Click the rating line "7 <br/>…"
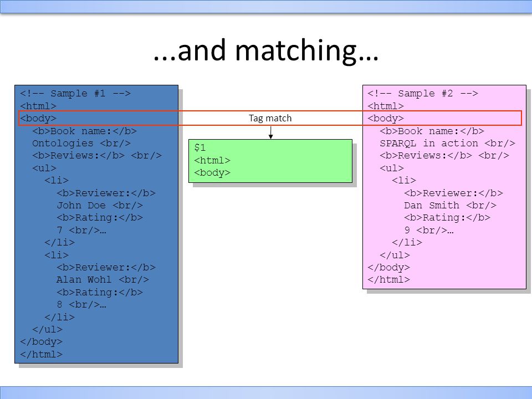Image resolution: width=532 pixels, height=399 pixels. pyautogui.click(x=81, y=230)
